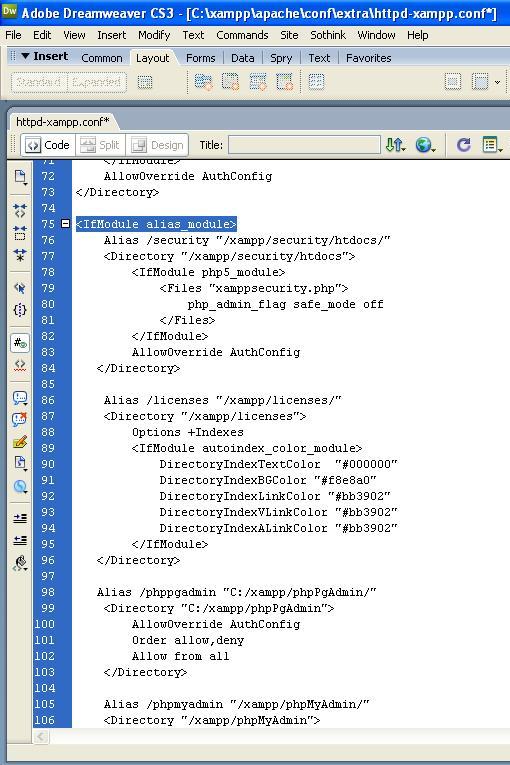The width and height of the screenshot is (510, 765).
Task: Open the Sothink menu
Action: (328, 35)
